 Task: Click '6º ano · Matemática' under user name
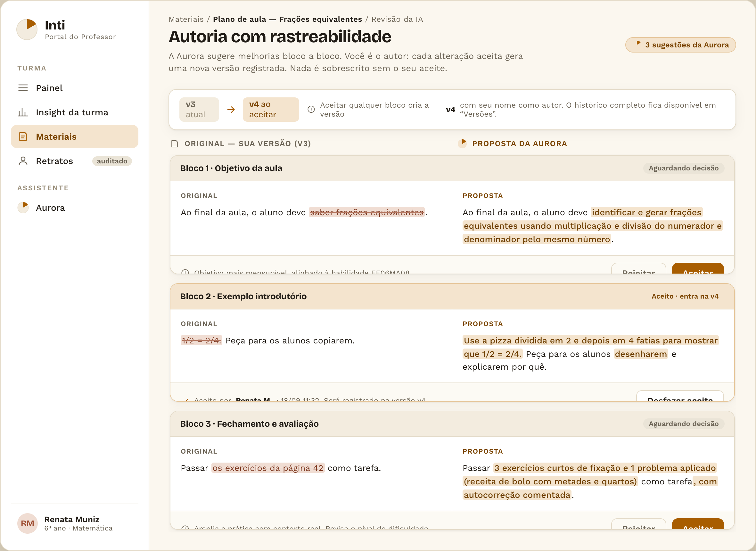pos(78,528)
